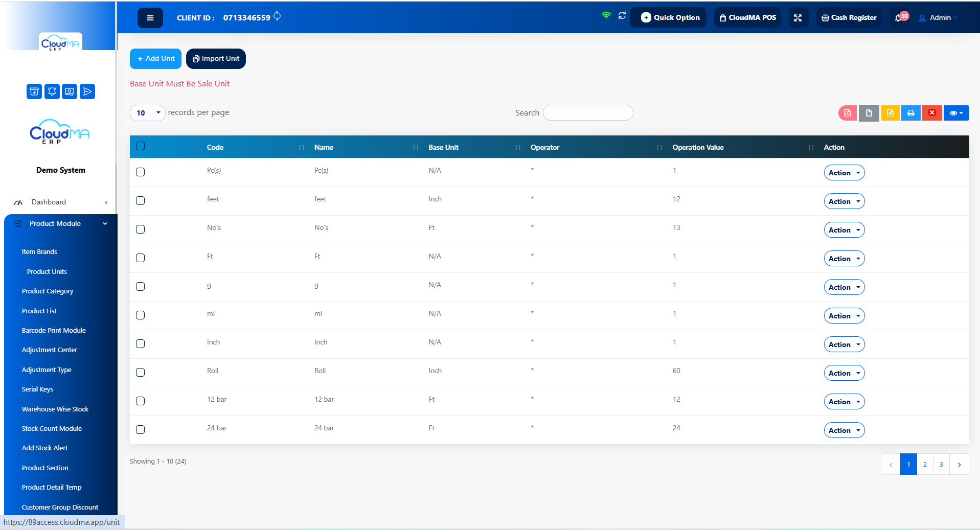Open the Action dropdown for 24 bar
The image size is (980, 530).
coord(844,430)
